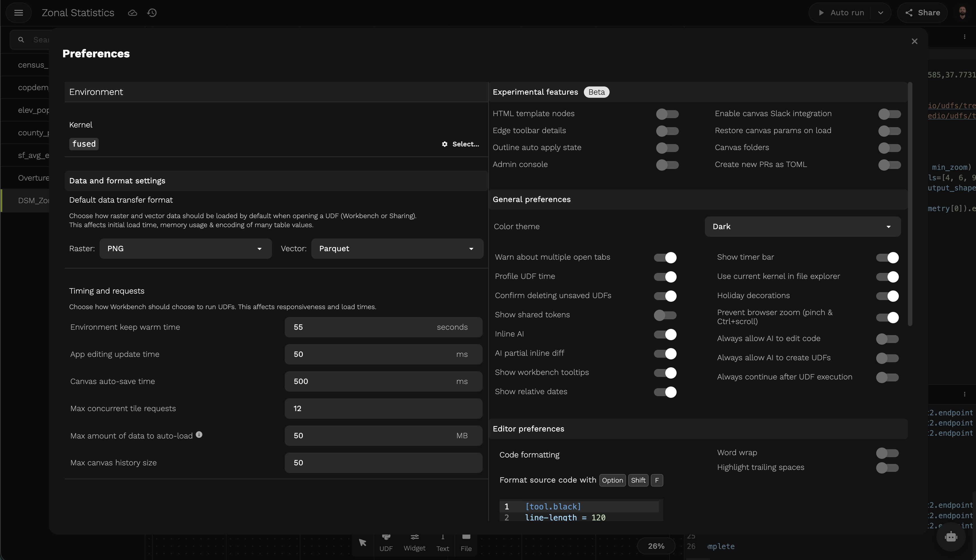Click the Canvas auto-save time field

click(383, 381)
